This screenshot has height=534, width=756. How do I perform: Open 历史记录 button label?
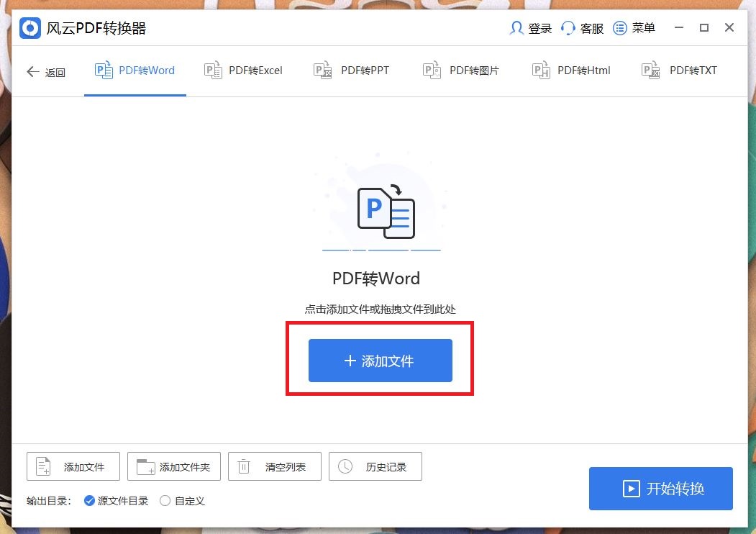pos(386,467)
